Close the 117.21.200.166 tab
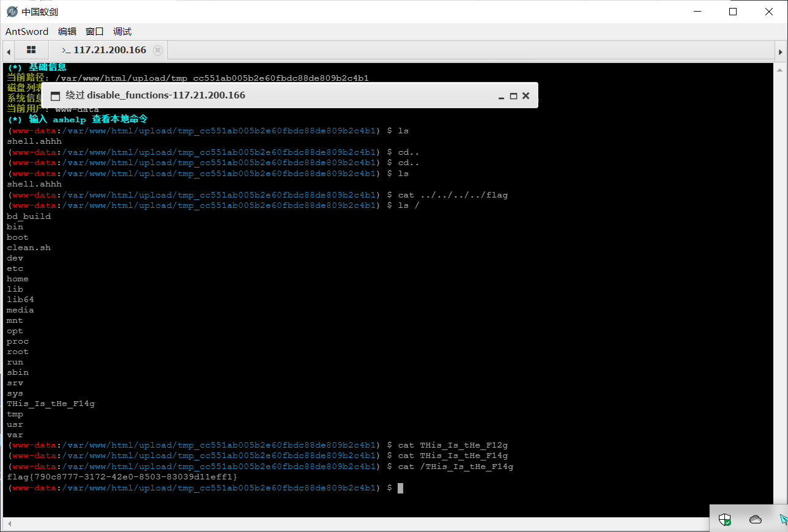This screenshot has width=788, height=532. pyautogui.click(x=158, y=50)
